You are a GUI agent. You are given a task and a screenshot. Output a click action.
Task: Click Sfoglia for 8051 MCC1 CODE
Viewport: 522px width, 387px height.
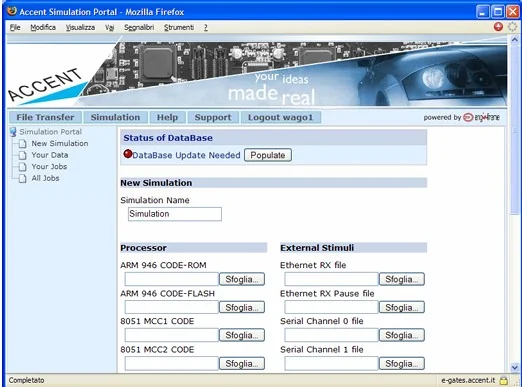pos(242,335)
